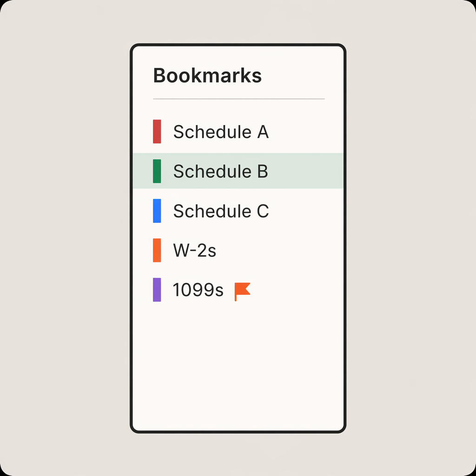Expand the 1099s bookmark entry
The width and height of the screenshot is (476, 476).
(x=198, y=290)
